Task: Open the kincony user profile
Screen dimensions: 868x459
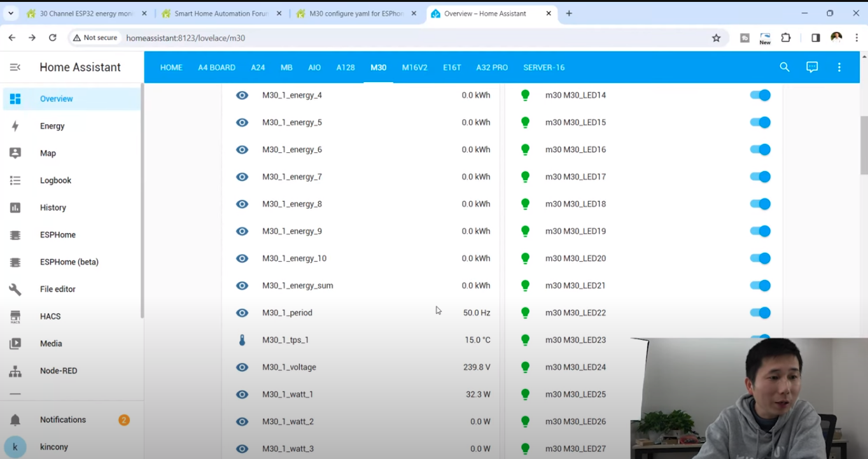Action: coord(54,447)
